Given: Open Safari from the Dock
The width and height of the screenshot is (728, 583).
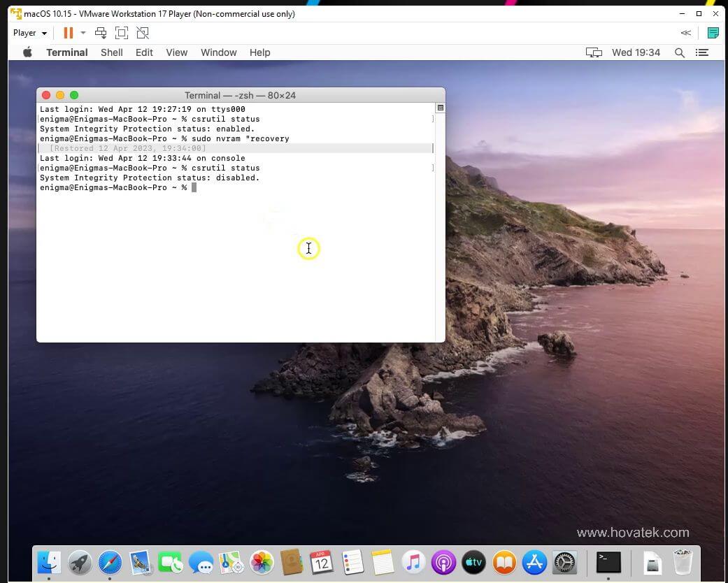Looking at the screenshot, I should (x=110, y=563).
